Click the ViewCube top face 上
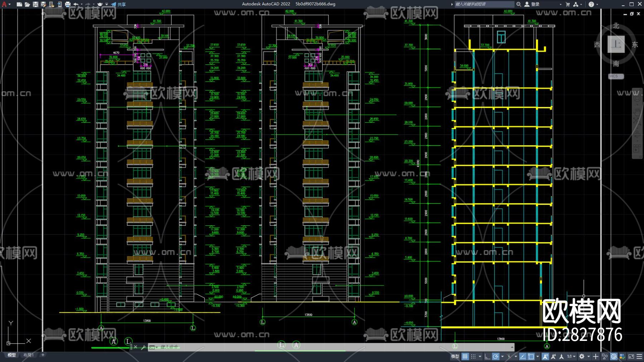 pos(616,44)
